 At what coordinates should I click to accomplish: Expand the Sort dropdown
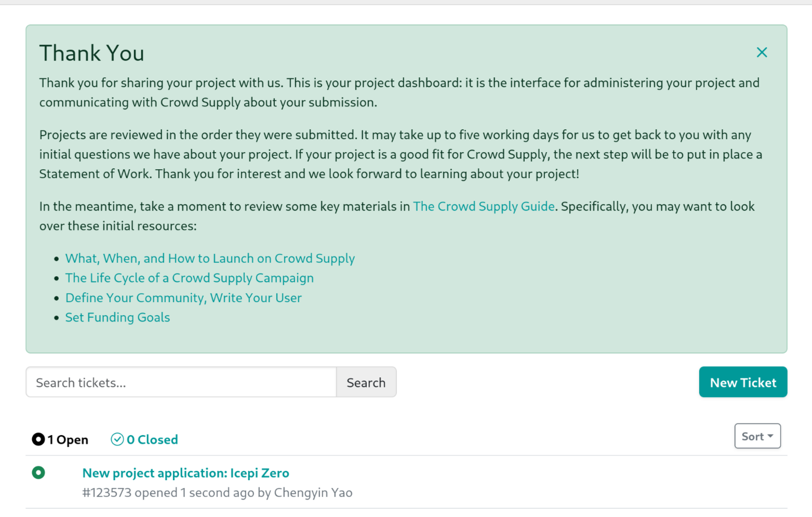[757, 436]
